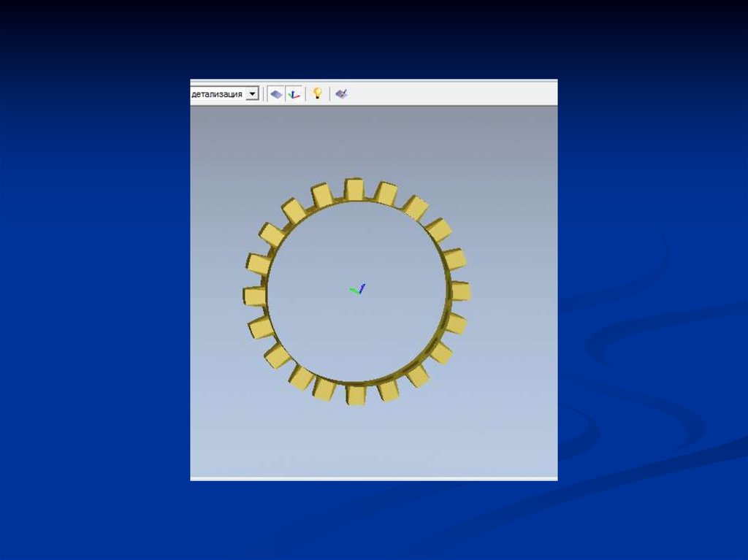The image size is (748, 560).
Task: Click the yellow light bulb lighting icon
Action: pyautogui.click(x=317, y=93)
